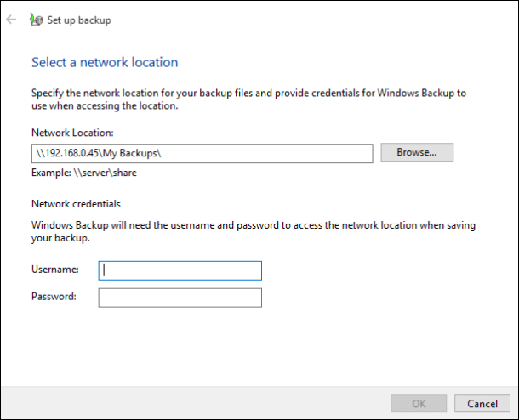Click the back arrow icon
This screenshot has width=519, height=420.
point(11,20)
